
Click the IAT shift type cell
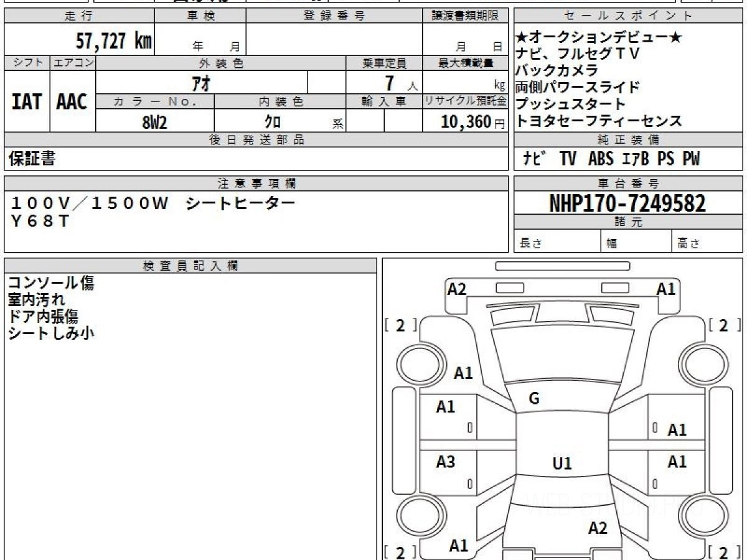click(27, 102)
